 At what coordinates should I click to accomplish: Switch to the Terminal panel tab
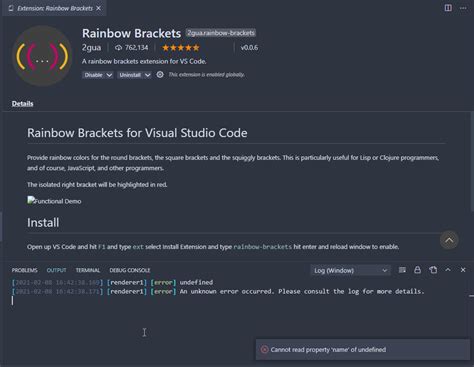88,270
